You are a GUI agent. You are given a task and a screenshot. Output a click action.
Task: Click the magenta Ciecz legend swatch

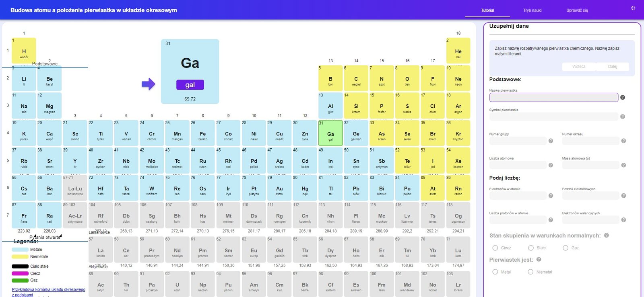[20, 273]
